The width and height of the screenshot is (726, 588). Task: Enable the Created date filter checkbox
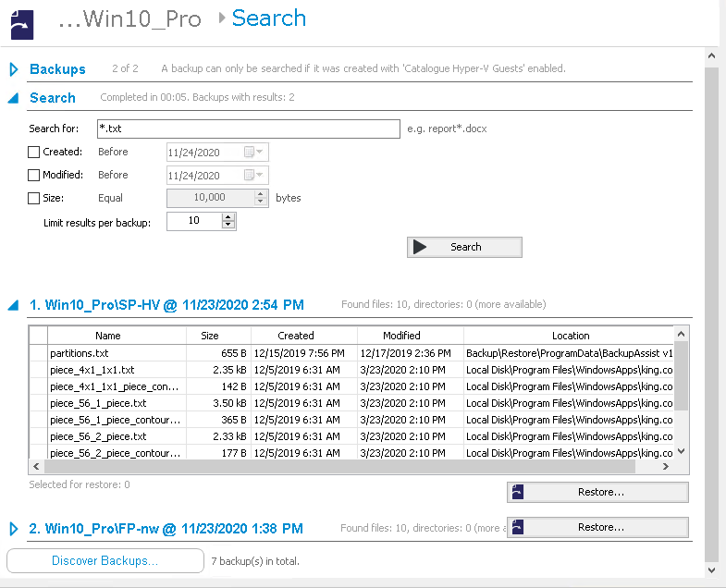click(x=34, y=152)
